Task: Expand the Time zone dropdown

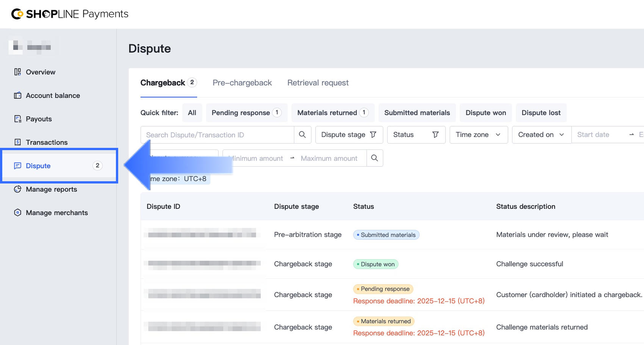Action: pos(478,135)
